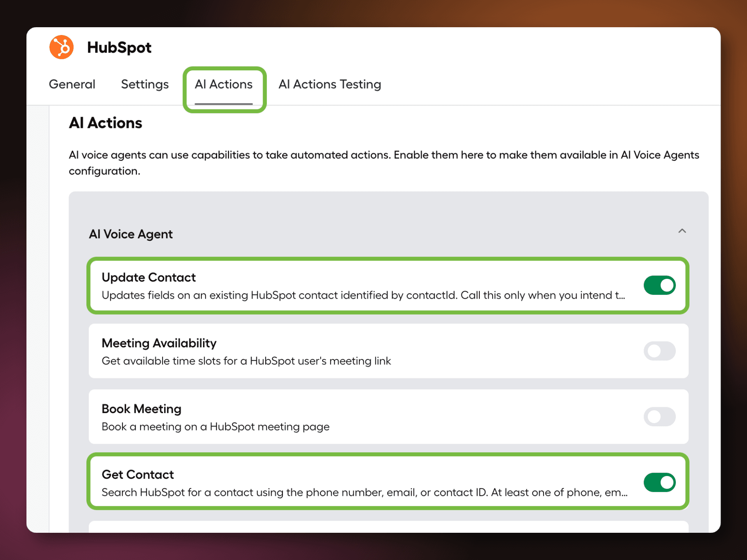Click the 'AI voice agents can use capabilities' paragraph
747x560 pixels.
[384, 163]
